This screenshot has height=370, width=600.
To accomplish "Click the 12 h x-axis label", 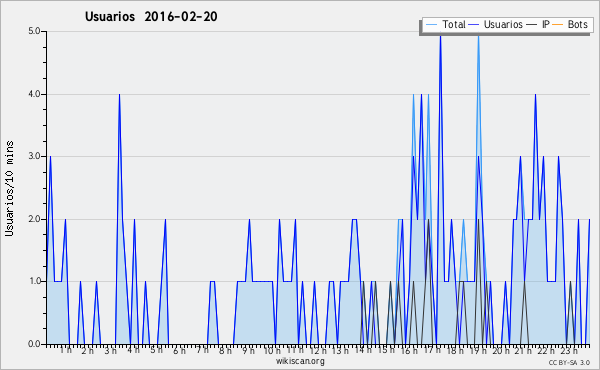I will [x=318, y=350].
